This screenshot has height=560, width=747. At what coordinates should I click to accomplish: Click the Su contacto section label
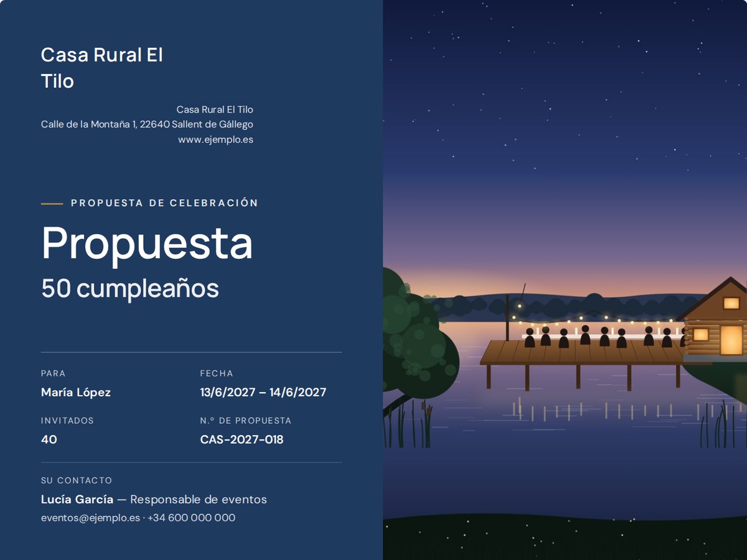tap(77, 480)
